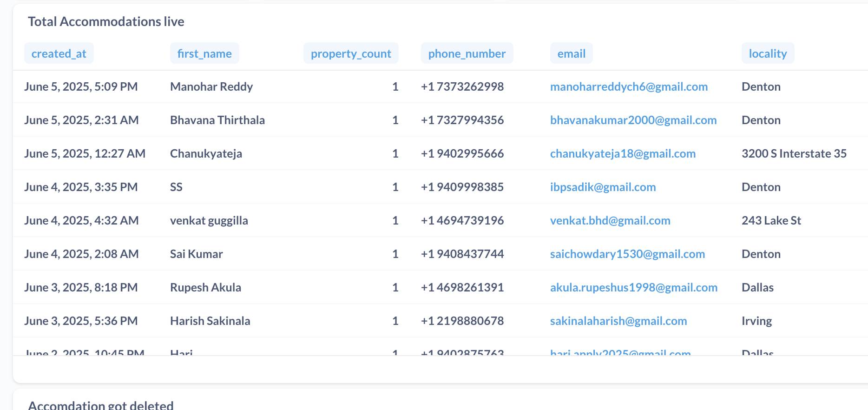
Task: Click akula.rupeshus1998@gmail.com email link
Action: [x=634, y=288]
